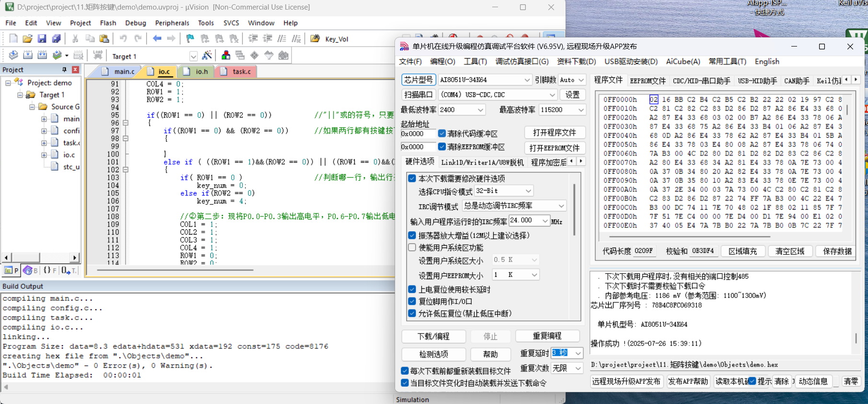
Task: Click the 保存数据 button
Action: 837,251
